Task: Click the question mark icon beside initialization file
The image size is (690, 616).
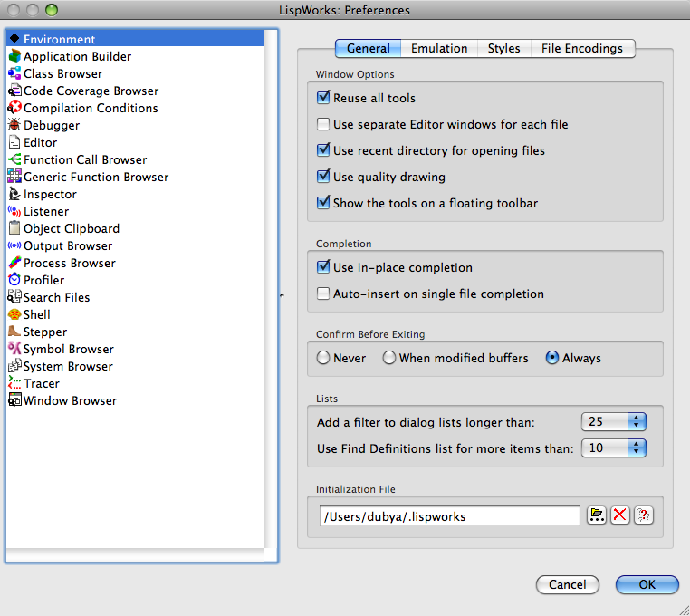Action: coord(644,515)
